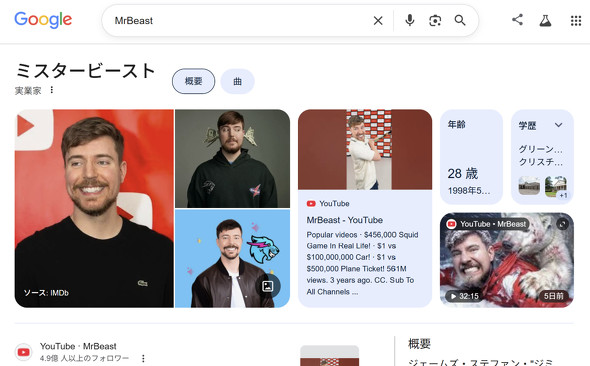The height and width of the screenshot is (366, 590).
Task: View more images icon on blue photo
Action: pos(268,286)
